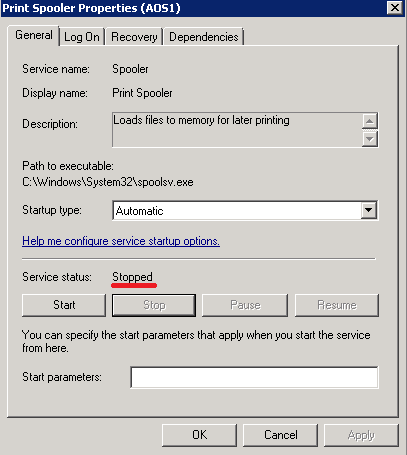407x455 pixels.
Task: Switch to the Recovery tab
Action: click(134, 37)
